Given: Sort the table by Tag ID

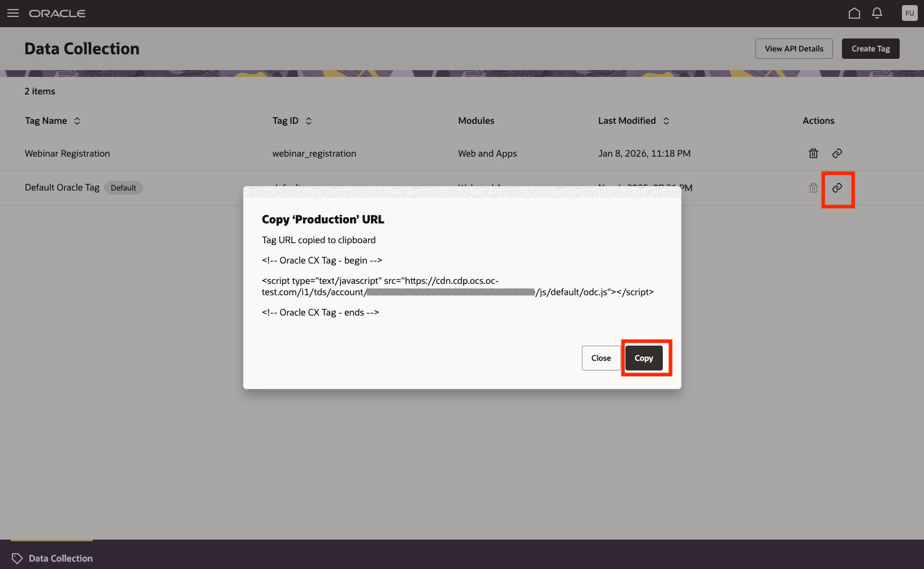Looking at the screenshot, I should [309, 120].
